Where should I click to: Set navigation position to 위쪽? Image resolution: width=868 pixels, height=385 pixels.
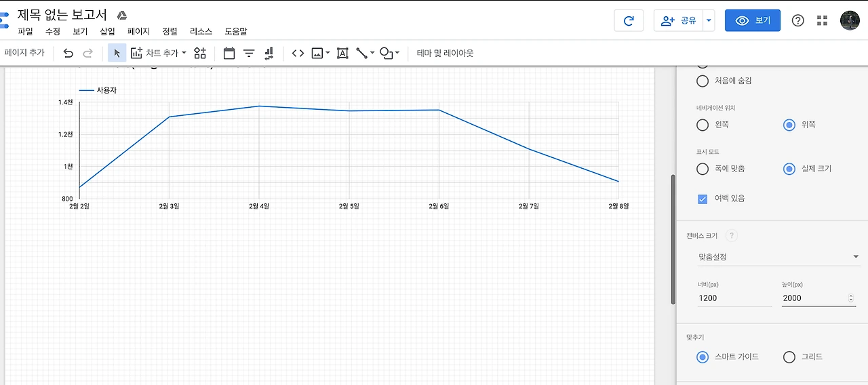click(789, 125)
